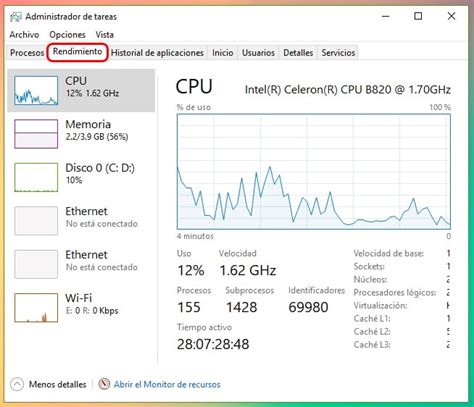474x407 pixels.
Task: Close the Administrador de tareas window
Action: pos(451,16)
